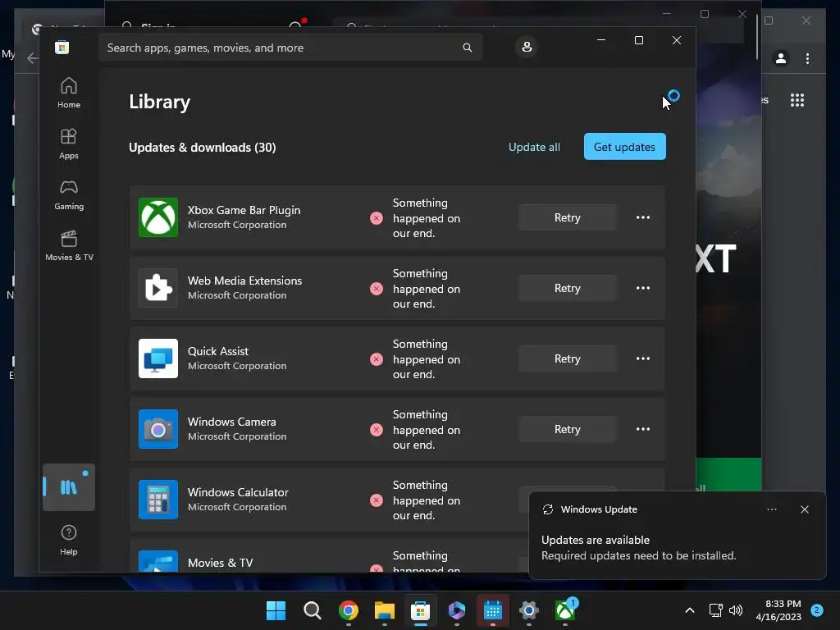
Task: Open more options for Windows Camera
Action: click(643, 429)
